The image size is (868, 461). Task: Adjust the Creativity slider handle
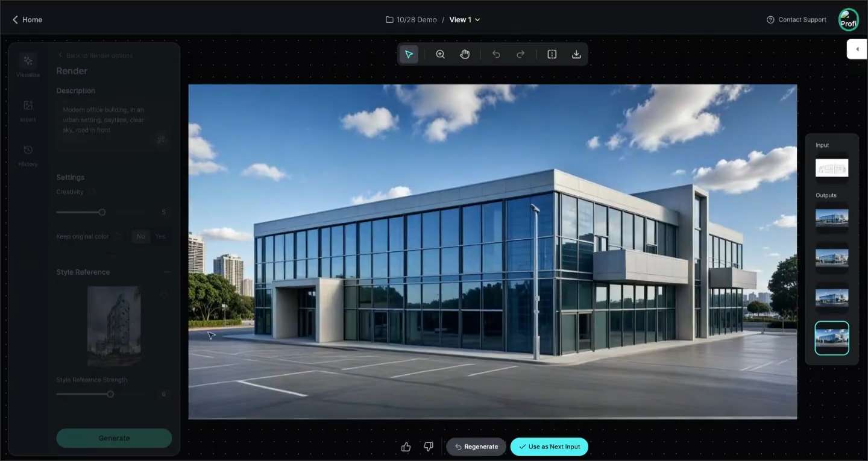click(102, 212)
